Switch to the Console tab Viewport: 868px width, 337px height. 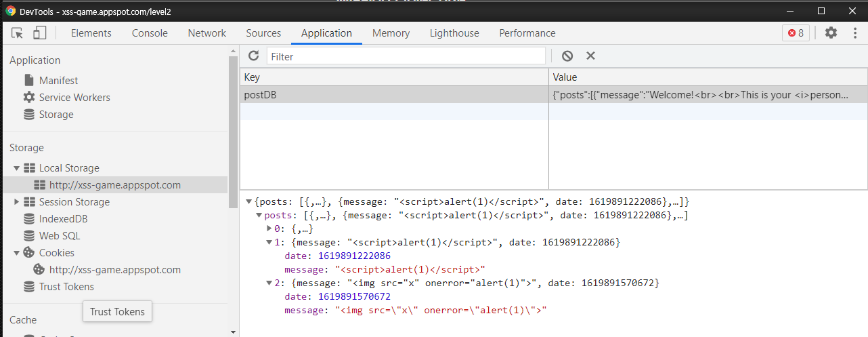pos(150,33)
